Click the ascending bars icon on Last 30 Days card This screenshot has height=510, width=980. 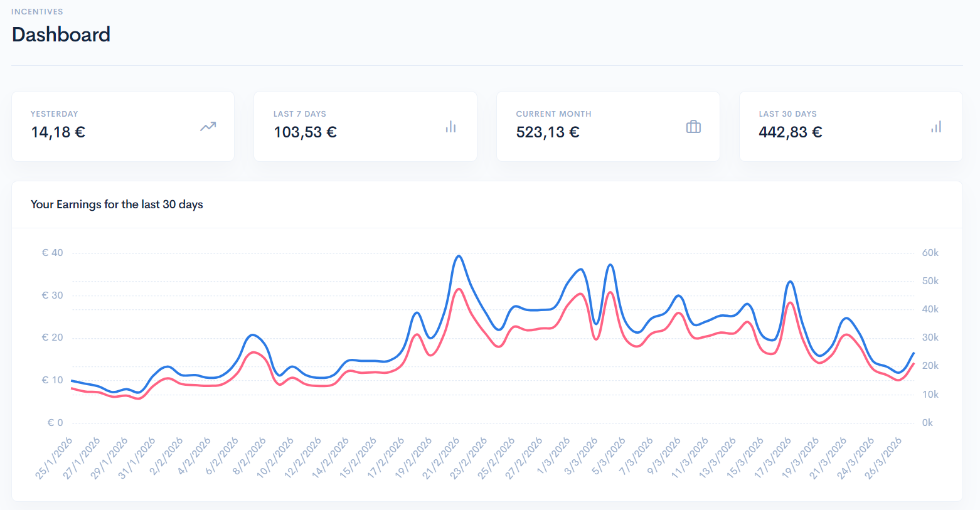pyautogui.click(x=935, y=126)
